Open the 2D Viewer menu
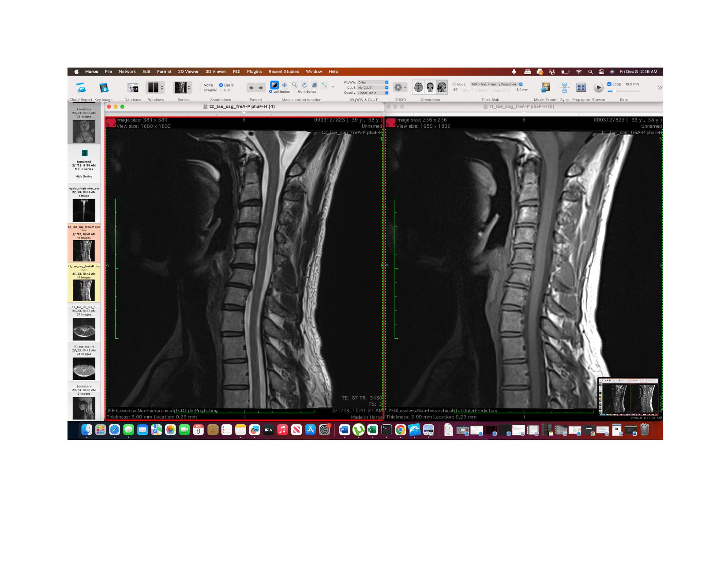The image size is (728, 563). [188, 72]
